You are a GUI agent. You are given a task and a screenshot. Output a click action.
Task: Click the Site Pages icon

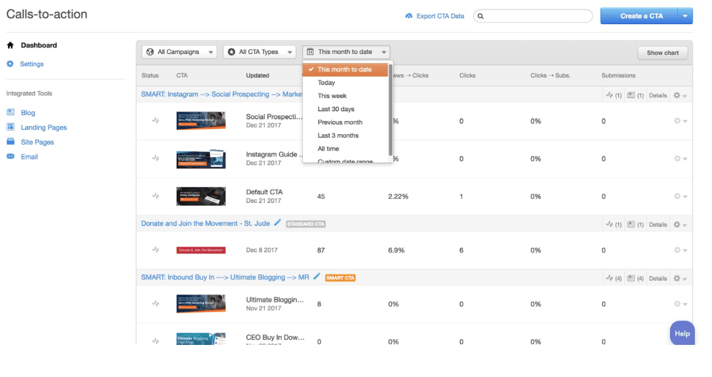[x=10, y=142]
